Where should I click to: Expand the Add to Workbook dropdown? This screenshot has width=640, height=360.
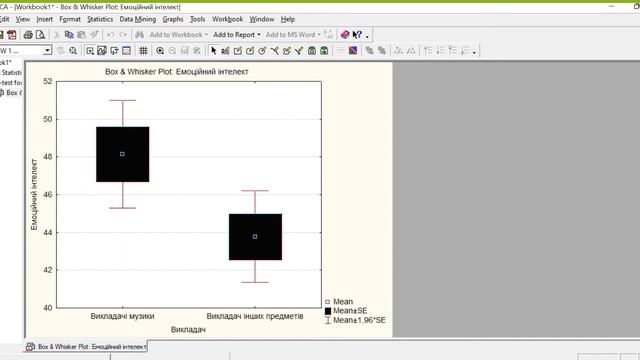pyautogui.click(x=207, y=35)
